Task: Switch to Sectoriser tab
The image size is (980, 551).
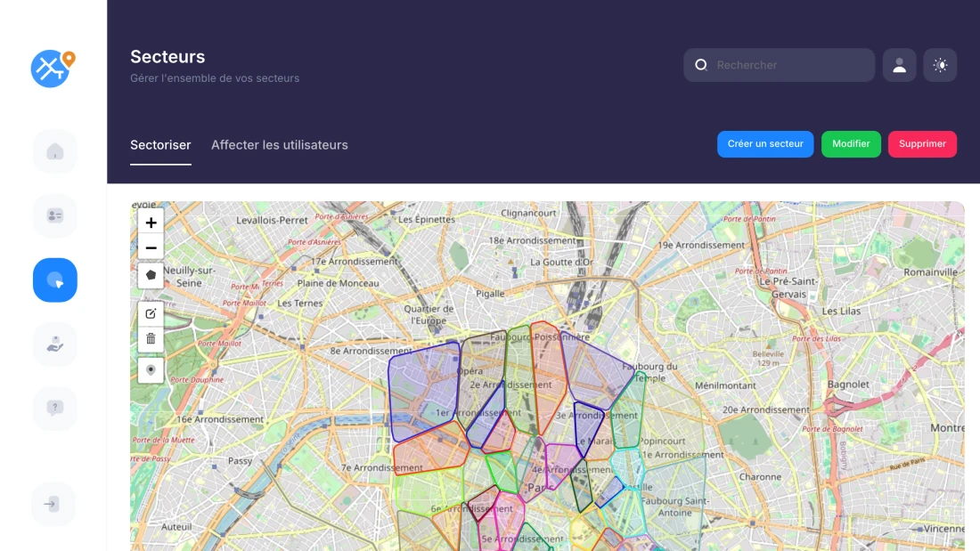Action: 160,145
